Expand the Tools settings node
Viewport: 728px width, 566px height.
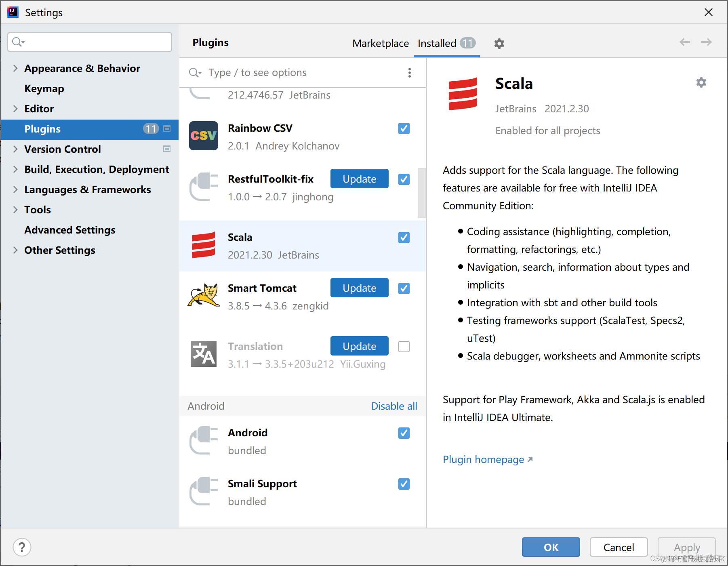coord(15,210)
